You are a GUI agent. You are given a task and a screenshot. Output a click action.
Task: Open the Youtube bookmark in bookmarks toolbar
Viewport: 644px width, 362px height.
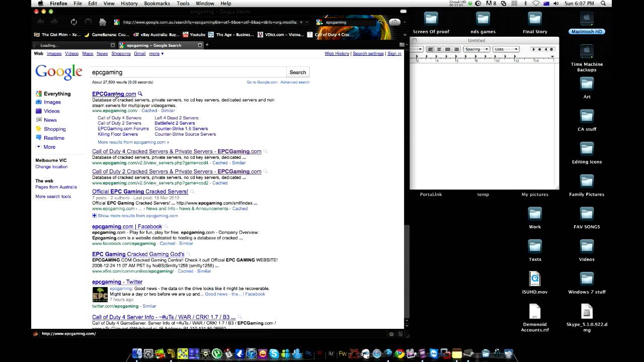pos(194,35)
